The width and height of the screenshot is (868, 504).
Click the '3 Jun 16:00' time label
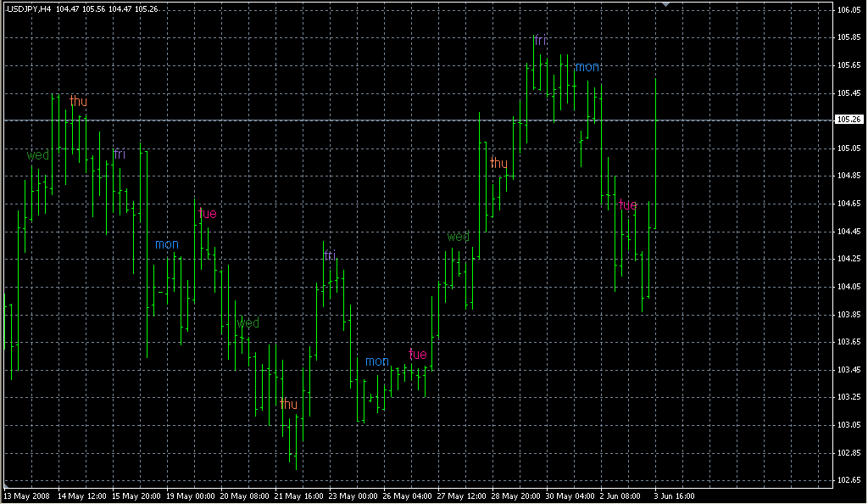point(673,496)
